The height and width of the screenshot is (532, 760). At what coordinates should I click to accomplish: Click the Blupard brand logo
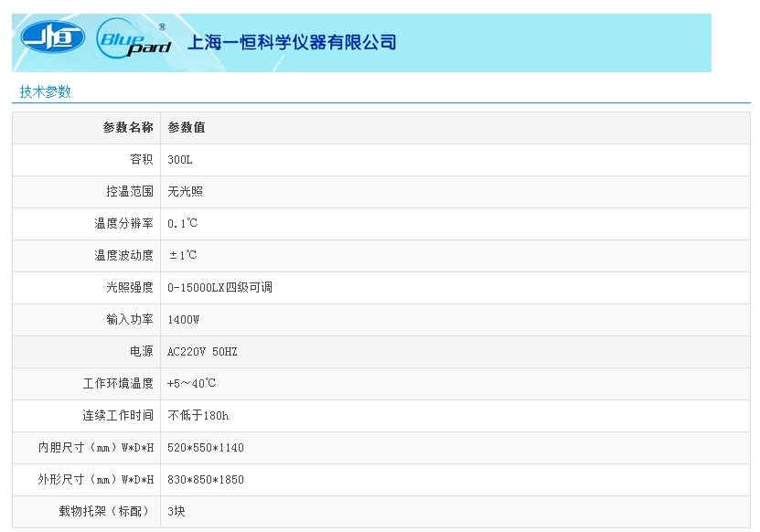point(134,39)
